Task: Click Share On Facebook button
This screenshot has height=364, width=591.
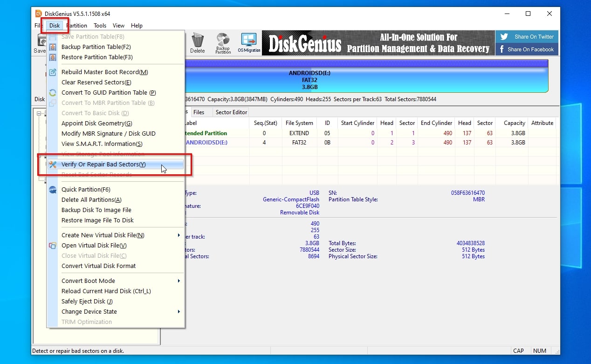Action: click(527, 49)
